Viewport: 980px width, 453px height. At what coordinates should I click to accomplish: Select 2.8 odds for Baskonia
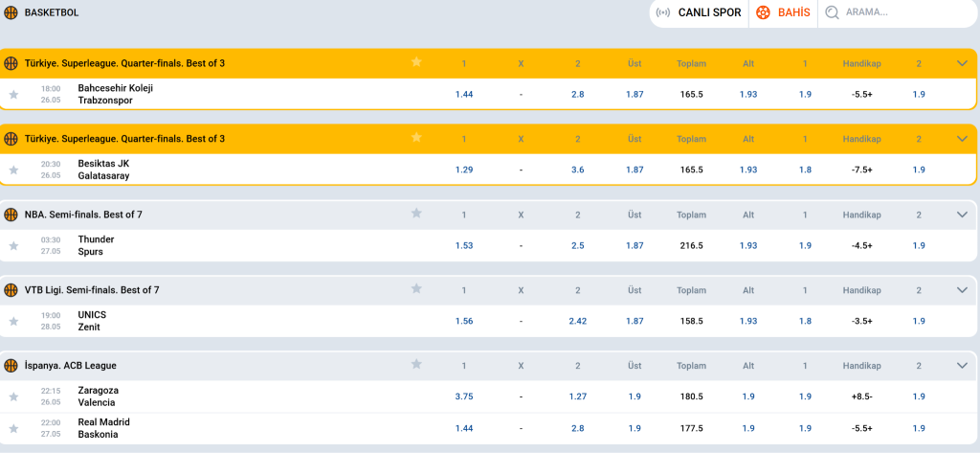(577, 429)
